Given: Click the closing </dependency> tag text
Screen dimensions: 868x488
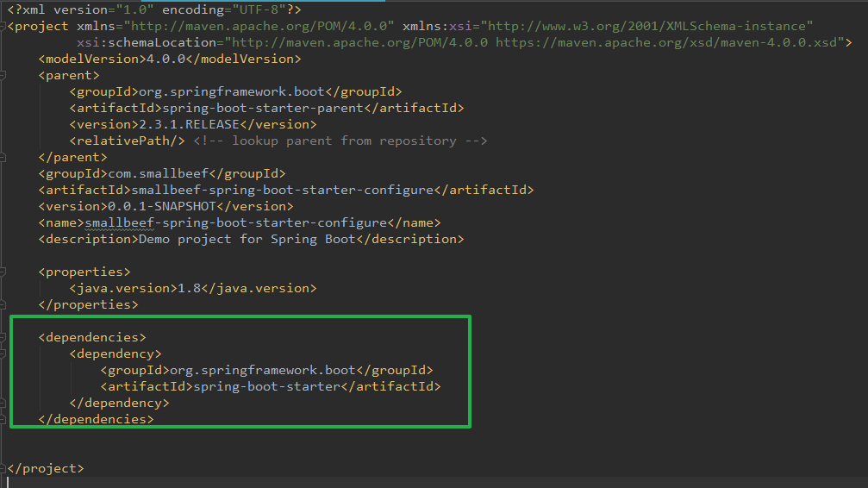Looking at the screenshot, I should pos(120,403).
